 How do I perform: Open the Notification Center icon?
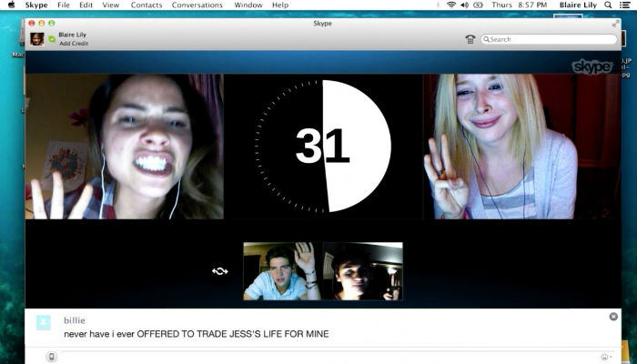point(624,5)
